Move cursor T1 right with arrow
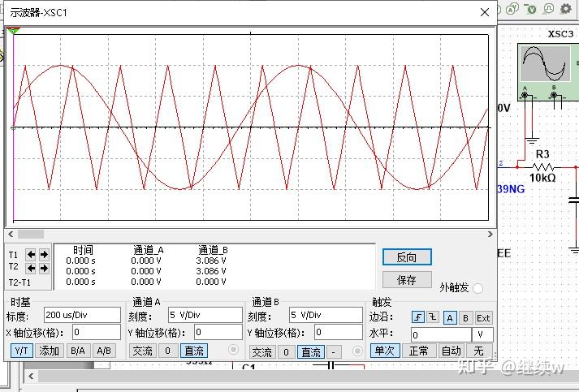Image resolution: width=579 pixels, height=392 pixels. click(x=44, y=254)
